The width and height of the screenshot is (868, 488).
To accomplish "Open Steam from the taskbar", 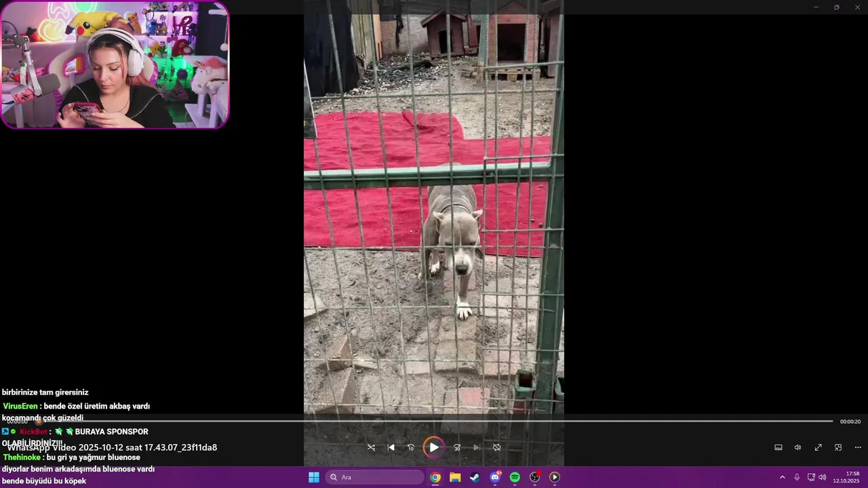I will coord(475,477).
